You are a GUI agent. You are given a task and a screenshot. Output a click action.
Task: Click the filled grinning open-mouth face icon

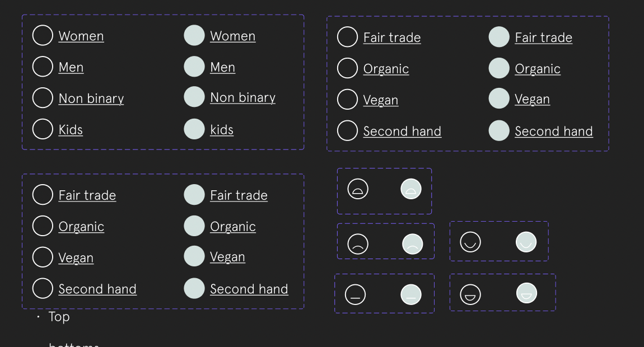tap(526, 293)
